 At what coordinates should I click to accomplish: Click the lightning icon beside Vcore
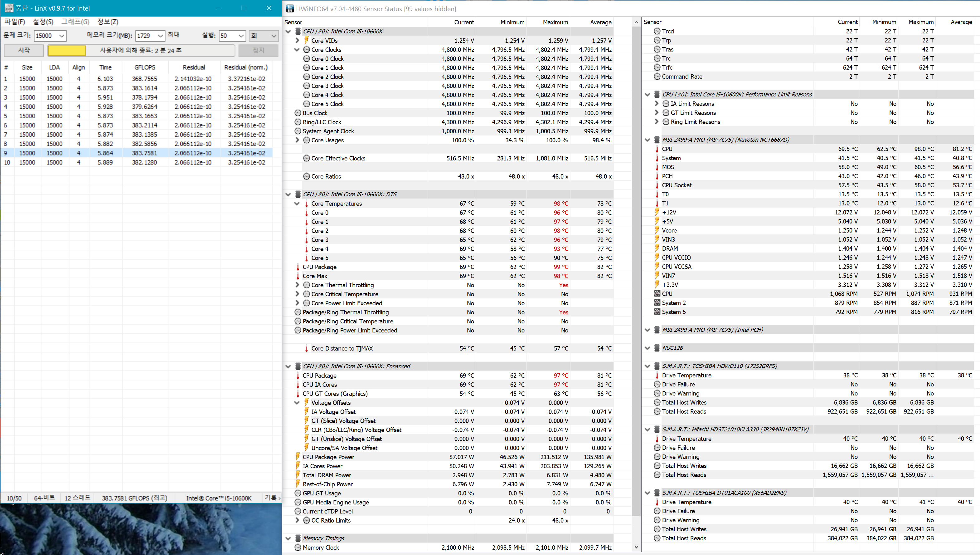[657, 230]
